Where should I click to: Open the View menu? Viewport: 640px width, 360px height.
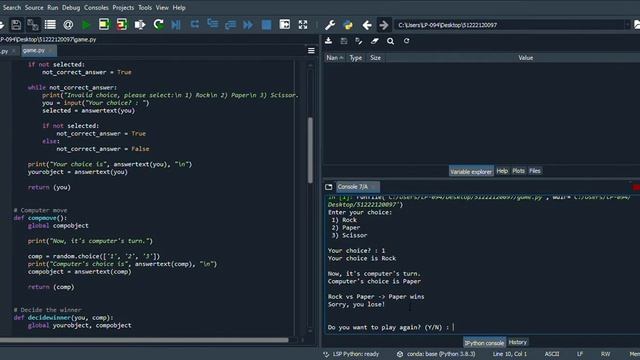coord(162,7)
